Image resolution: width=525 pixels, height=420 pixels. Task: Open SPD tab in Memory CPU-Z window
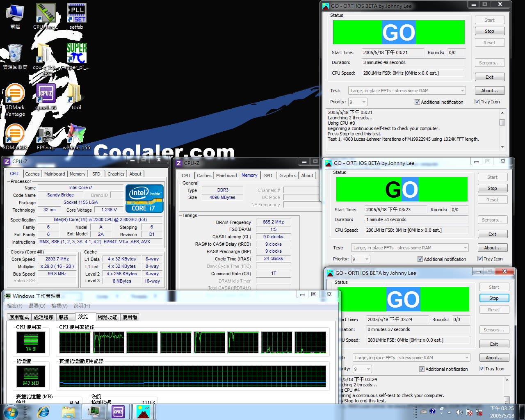pyautogui.click(x=268, y=176)
